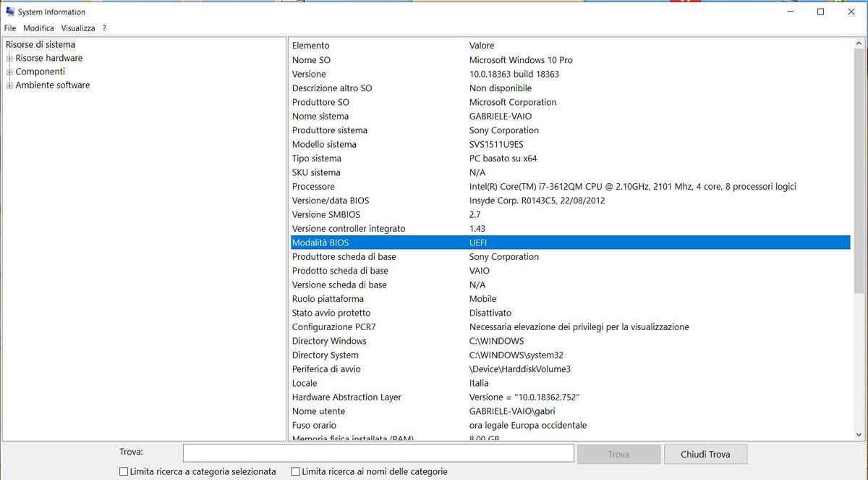Viewport: 868px width, 480px height.
Task: Open the Visualizza menu
Action: pos(78,28)
